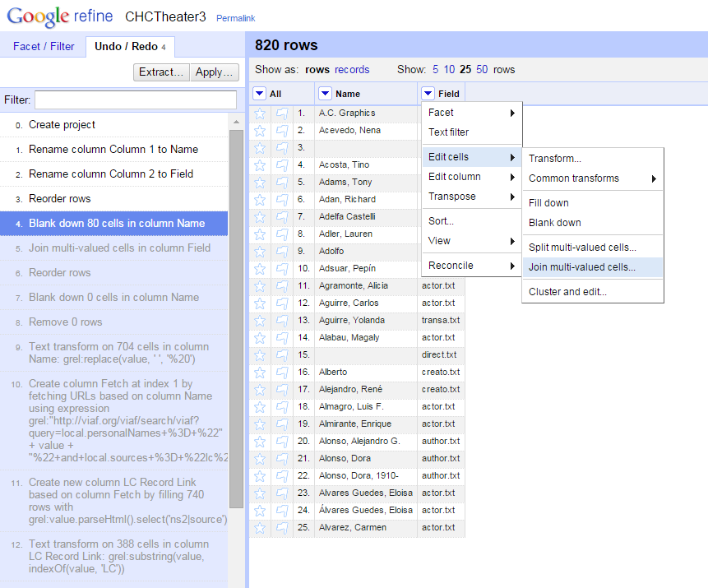
Task: Star the Adsuar, Pepín row
Action: (260, 269)
